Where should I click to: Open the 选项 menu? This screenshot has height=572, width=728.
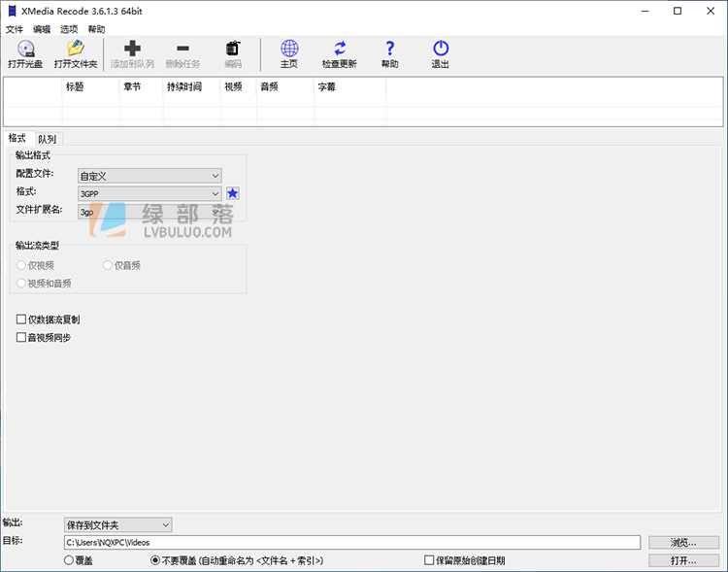(69, 29)
